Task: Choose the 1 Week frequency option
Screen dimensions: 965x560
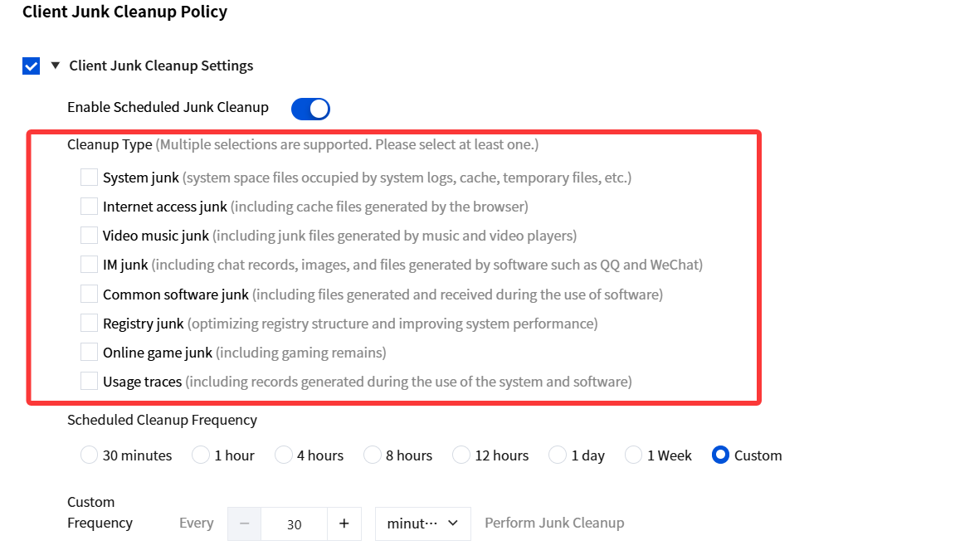Action: 633,455
